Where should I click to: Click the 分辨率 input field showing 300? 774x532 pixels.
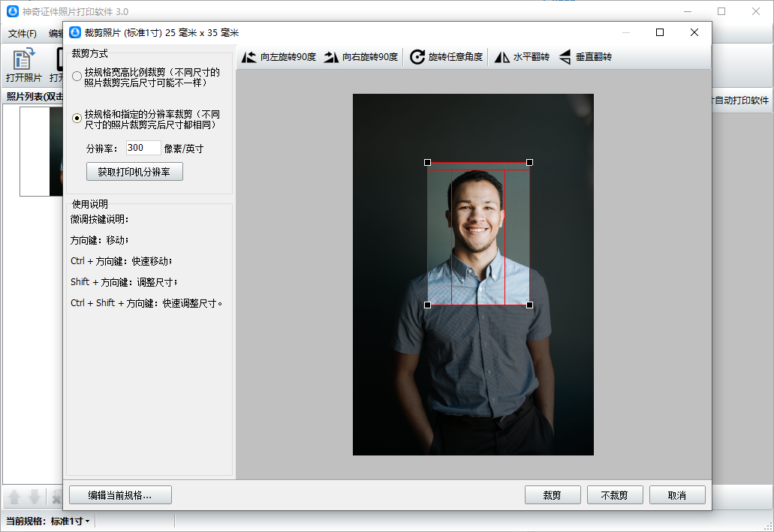tap(143, 149)
